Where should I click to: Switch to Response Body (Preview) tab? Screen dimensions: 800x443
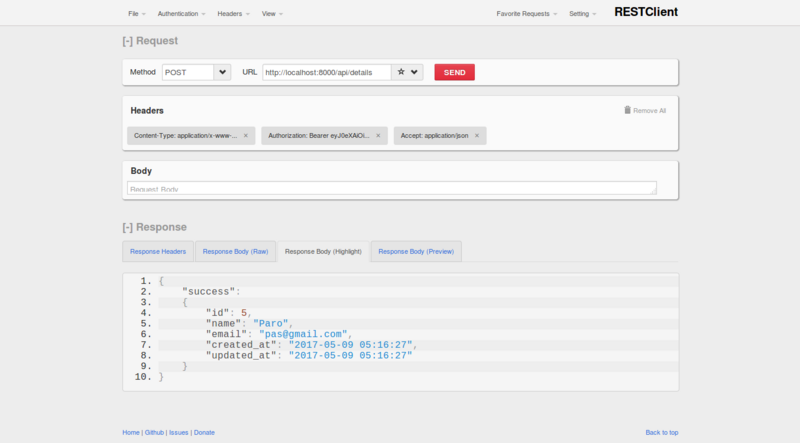pyautogui.click(x=416, y=252)
